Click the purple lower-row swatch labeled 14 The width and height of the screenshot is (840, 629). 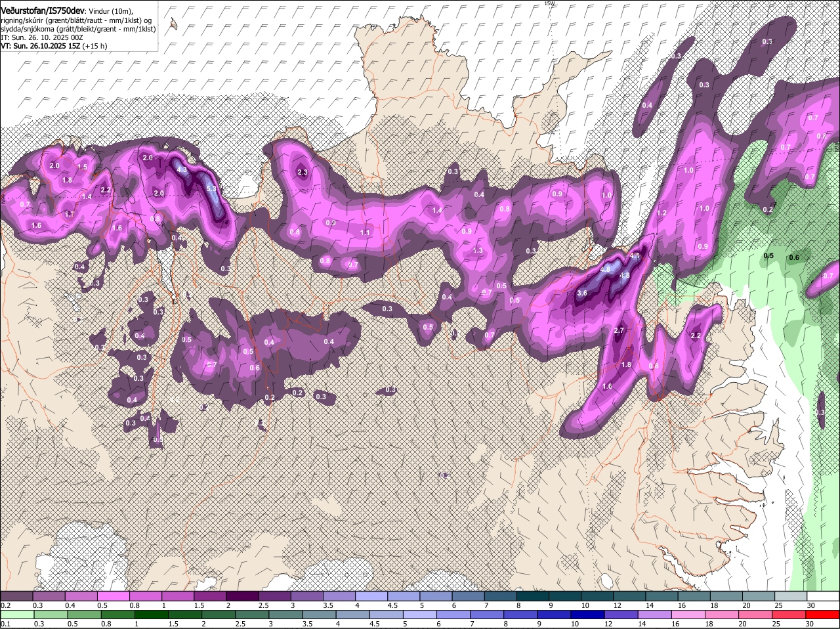[x=656, y=615]
